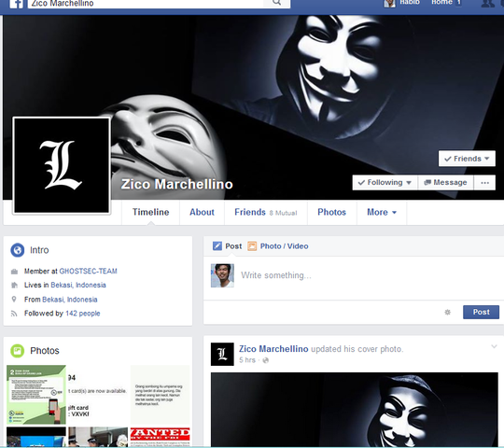Open the Lives in Bekasi, Indonesia link
This screenshot has height=448, width=504.
[78, 285]
